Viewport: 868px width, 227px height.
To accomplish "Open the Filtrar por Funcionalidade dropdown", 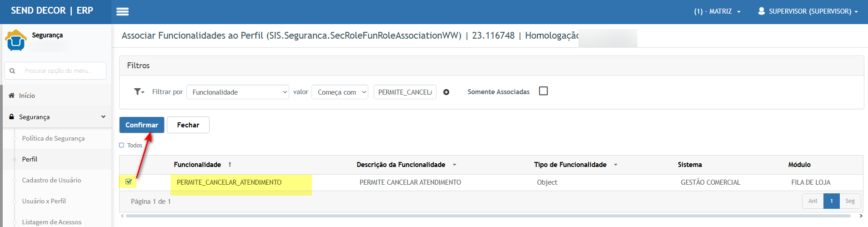I will [x=238, y=92].
